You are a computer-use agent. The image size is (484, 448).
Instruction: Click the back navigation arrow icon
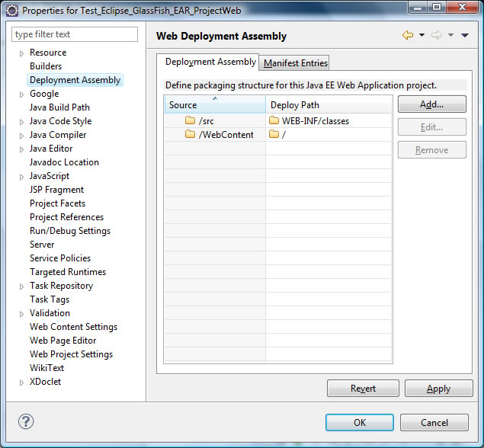[408, 35]
